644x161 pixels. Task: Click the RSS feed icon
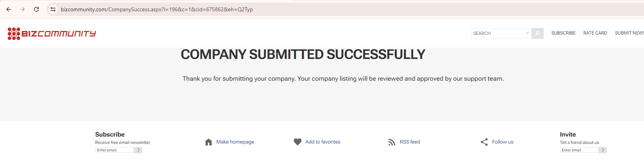pos(392,142)
